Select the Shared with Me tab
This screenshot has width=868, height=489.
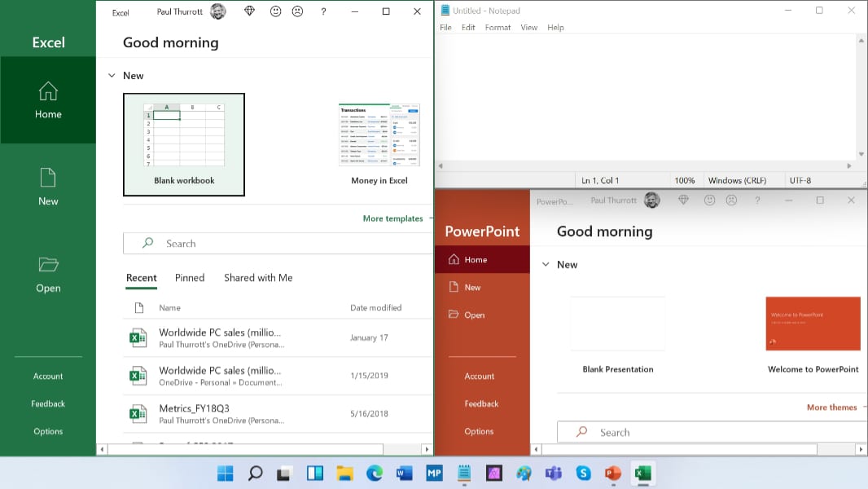pyautogui.click(x=258, y=278)
